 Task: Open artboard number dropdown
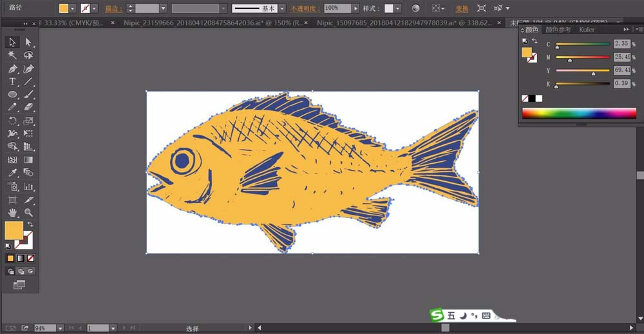click(113, 328)
